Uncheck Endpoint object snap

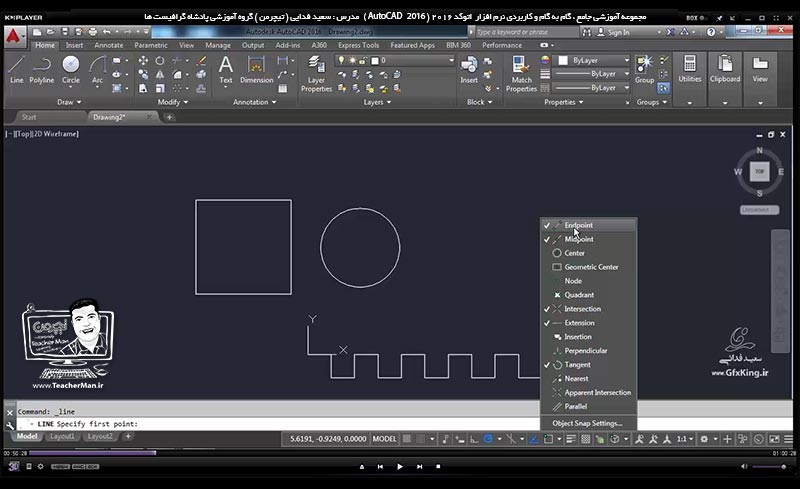click(x=588, y=225)
